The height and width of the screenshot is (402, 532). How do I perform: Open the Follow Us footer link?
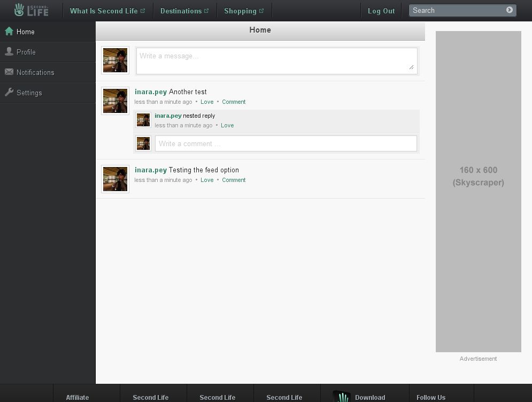tap(430, 397)
